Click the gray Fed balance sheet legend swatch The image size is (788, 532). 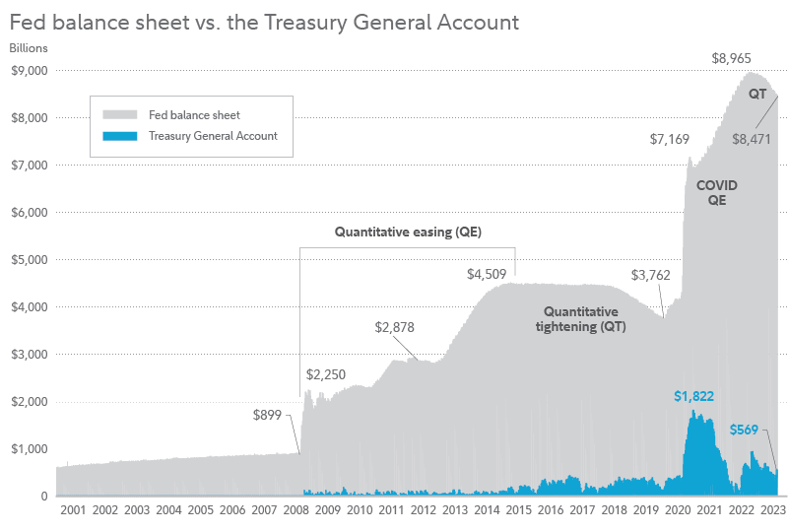tap(121, 115)
